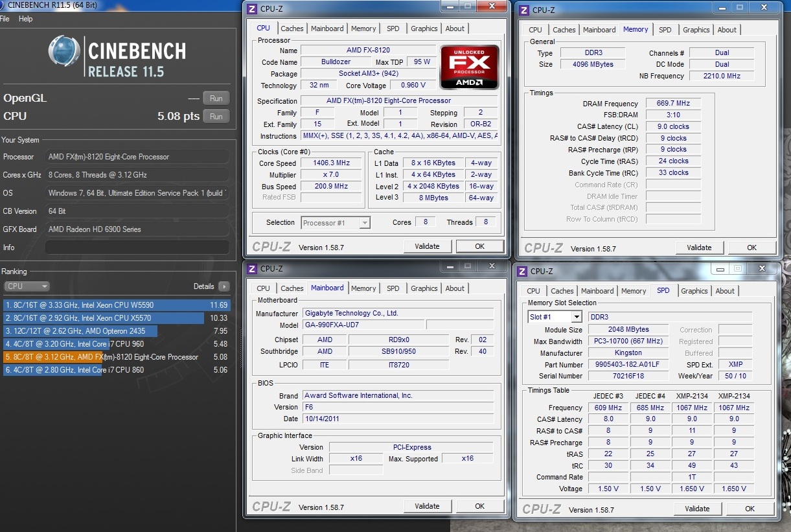Viewport: 791px width, 532px height.
Task: Open the Help menu in Cinebench
Action: (25, 19)
